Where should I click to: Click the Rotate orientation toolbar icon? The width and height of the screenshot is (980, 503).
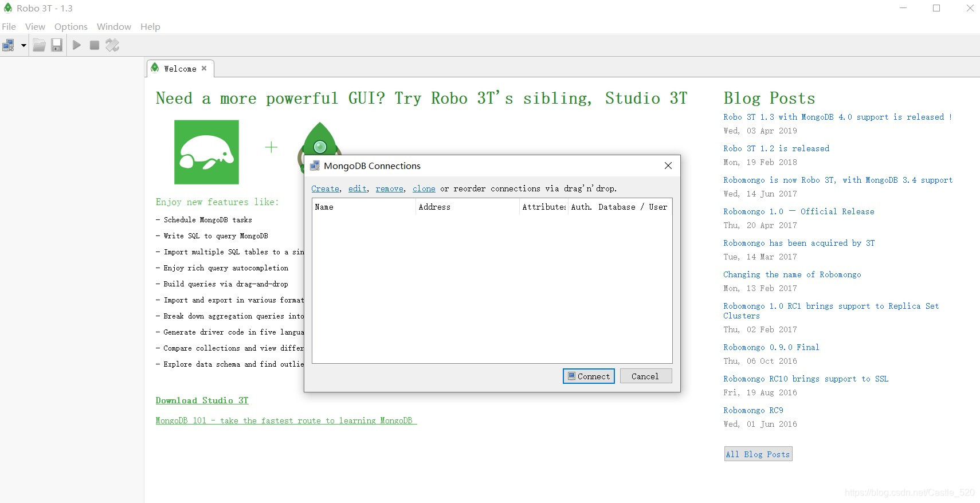tap(112, 45)
